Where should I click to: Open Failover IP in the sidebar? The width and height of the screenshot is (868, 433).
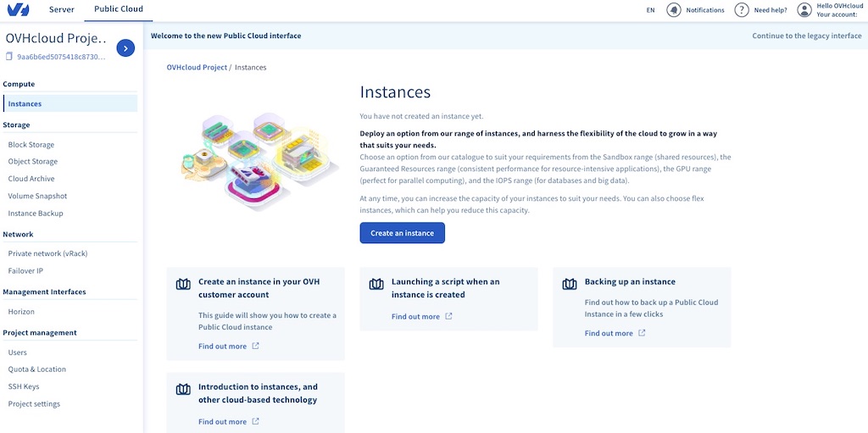[x=25, y=271]
